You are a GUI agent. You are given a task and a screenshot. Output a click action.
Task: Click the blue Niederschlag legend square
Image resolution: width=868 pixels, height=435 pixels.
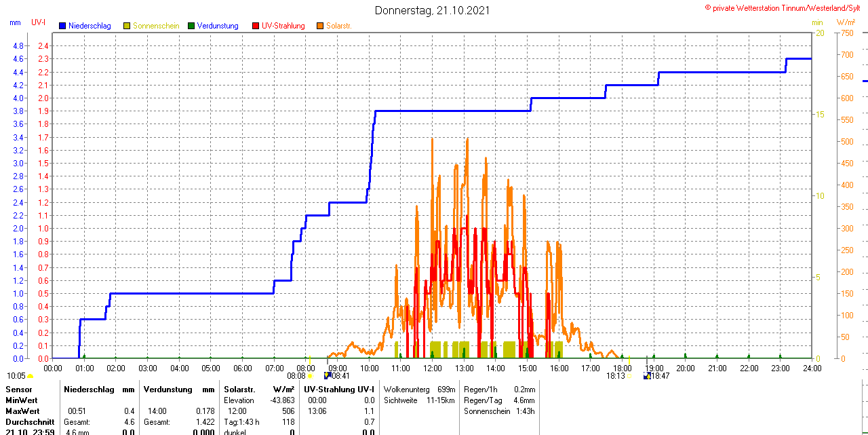click(x=62, y=26)
